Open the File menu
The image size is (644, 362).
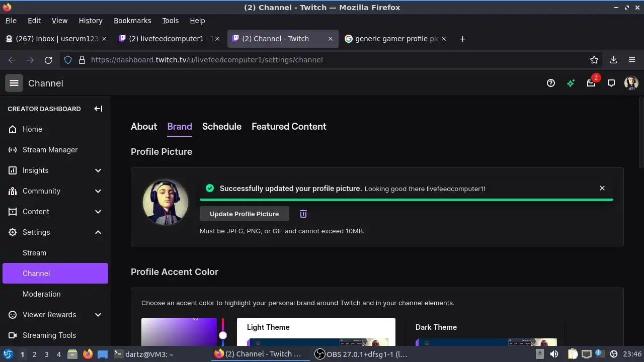tap(11, 21)
